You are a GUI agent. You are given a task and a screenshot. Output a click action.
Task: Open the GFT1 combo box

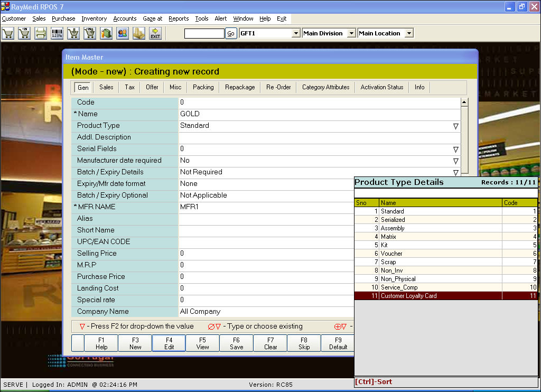pos(296,33)
